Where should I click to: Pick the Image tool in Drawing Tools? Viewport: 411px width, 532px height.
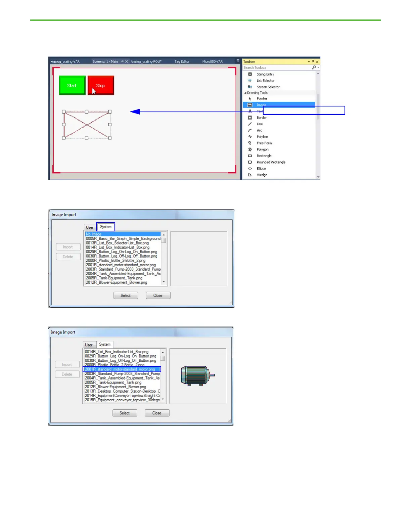click(279, 105)
